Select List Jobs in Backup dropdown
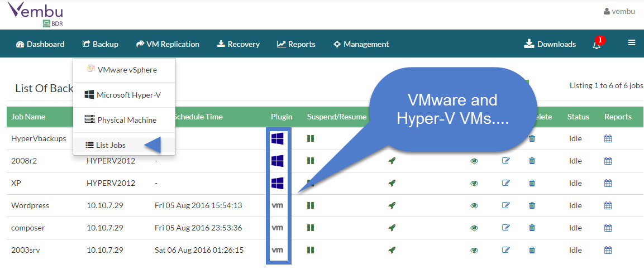 coord(124,145)
